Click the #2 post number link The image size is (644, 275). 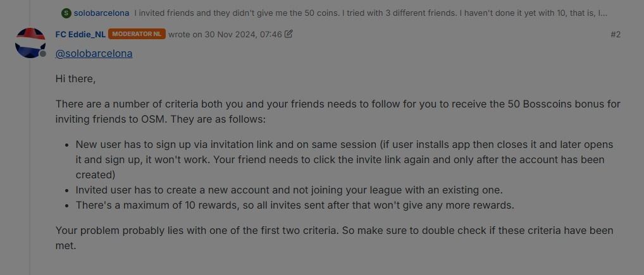click(616, 34)
